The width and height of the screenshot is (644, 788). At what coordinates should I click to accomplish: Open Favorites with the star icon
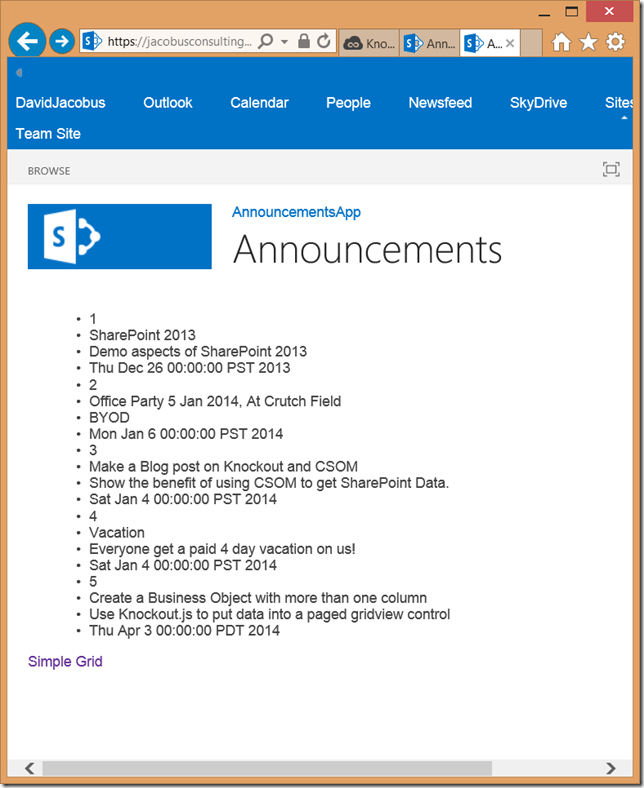[588, 42]
